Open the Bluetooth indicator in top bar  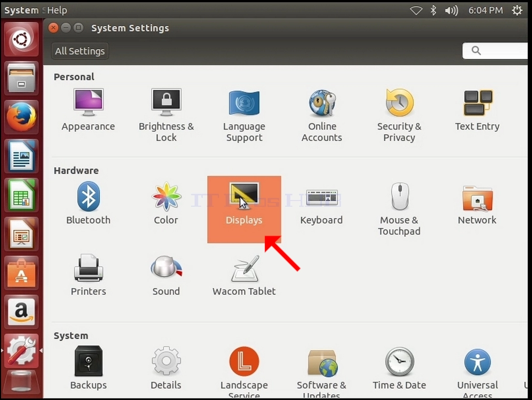[433, 10]
